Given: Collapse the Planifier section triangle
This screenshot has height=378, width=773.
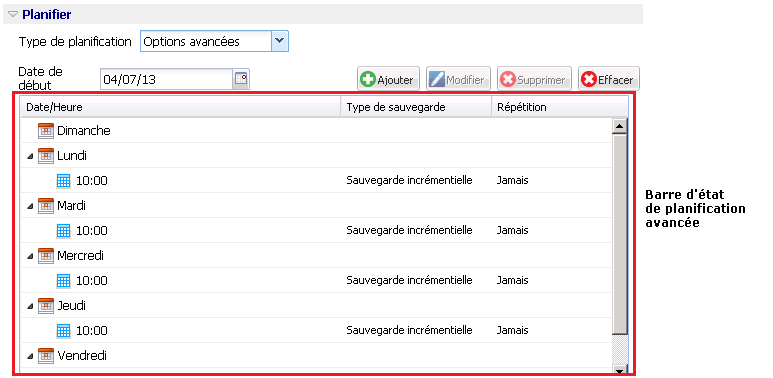Looking at the screenshot, I should [x=13, y=14].
